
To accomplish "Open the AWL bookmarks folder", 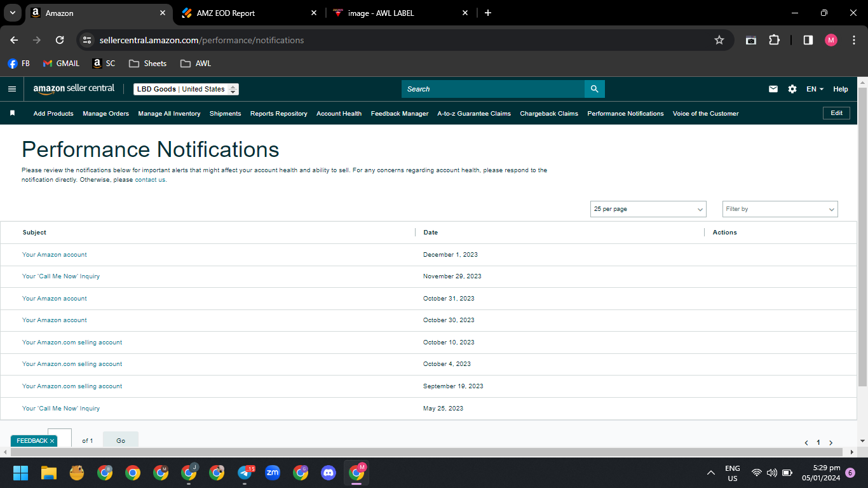I will tap(196, 64).
